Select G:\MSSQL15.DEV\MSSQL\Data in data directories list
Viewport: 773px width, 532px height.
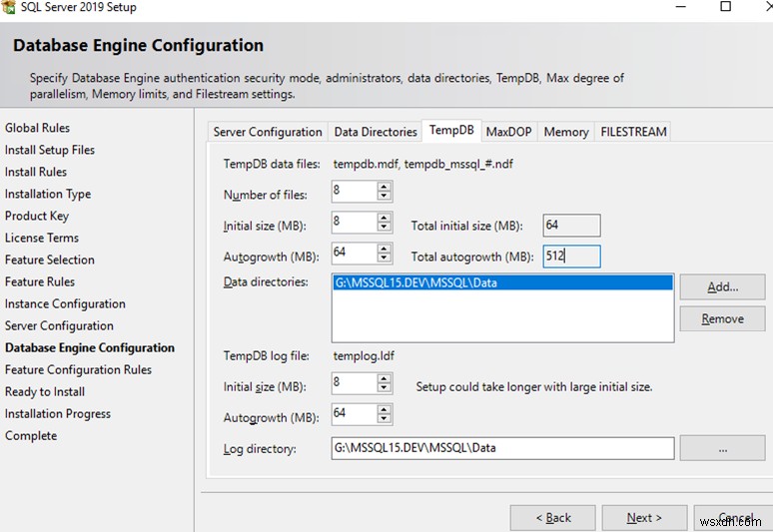coord(502,282)
